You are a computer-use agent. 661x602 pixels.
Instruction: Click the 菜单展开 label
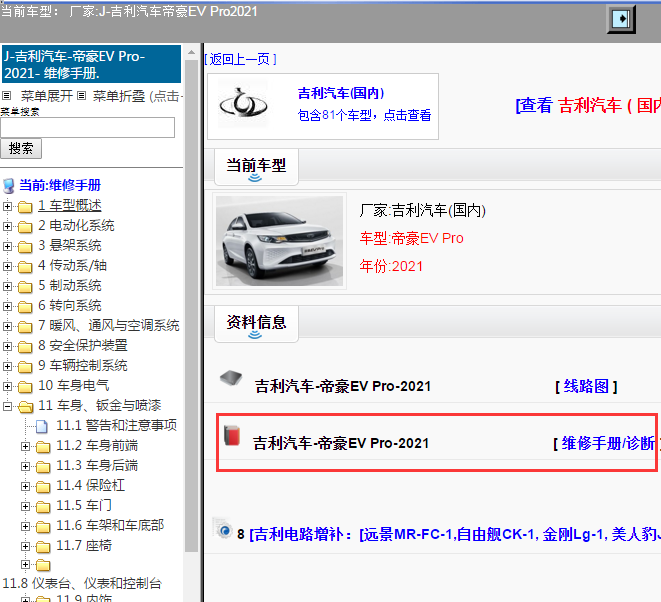pyautogui.click(x=47, y=96)
